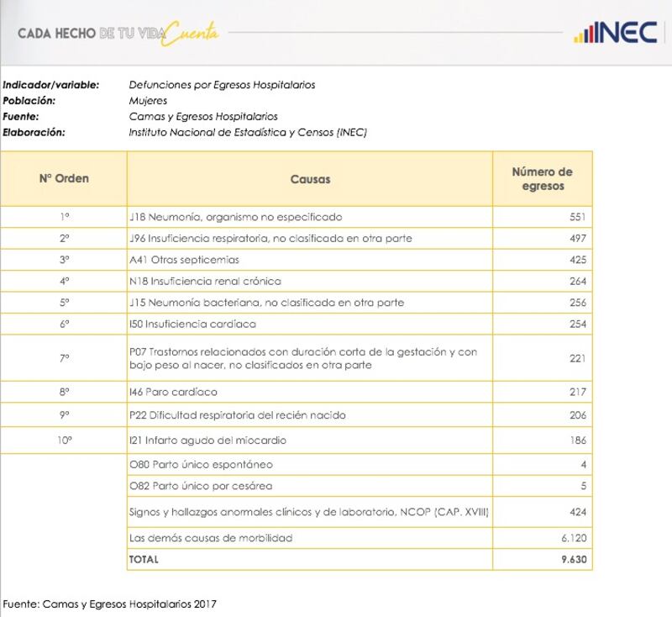Click the value 264 for N18
Image resolution: width=672 pixels, height=617 pixels.
pyautogui.click(x=577, y=282)
